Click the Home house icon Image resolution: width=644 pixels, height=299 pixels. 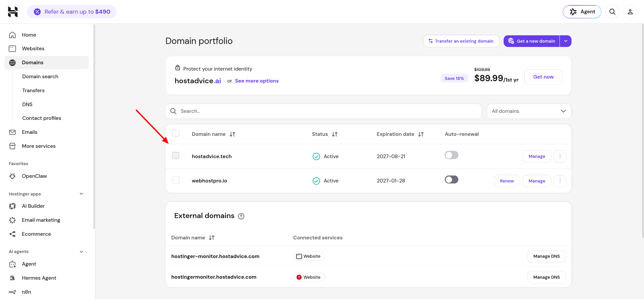point(12,35)
